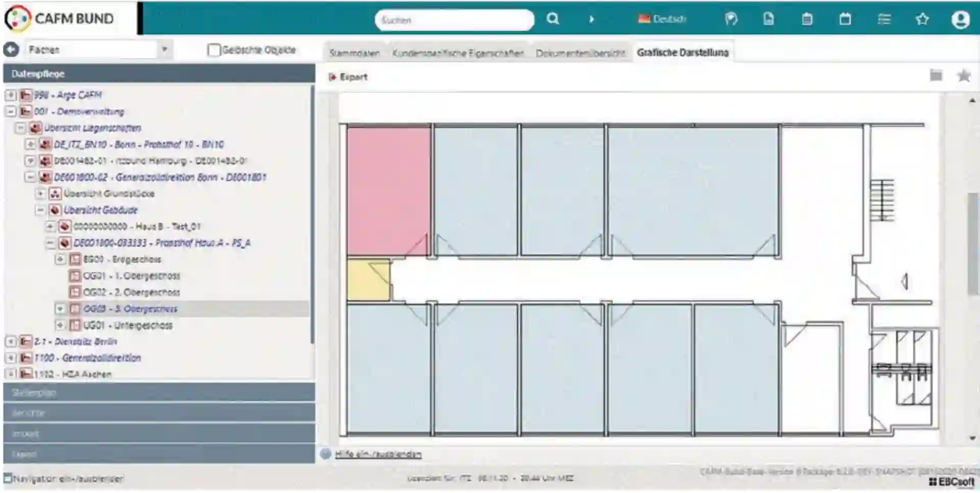Click the document icon in header

pyautogui.click(x=768, y=19)
